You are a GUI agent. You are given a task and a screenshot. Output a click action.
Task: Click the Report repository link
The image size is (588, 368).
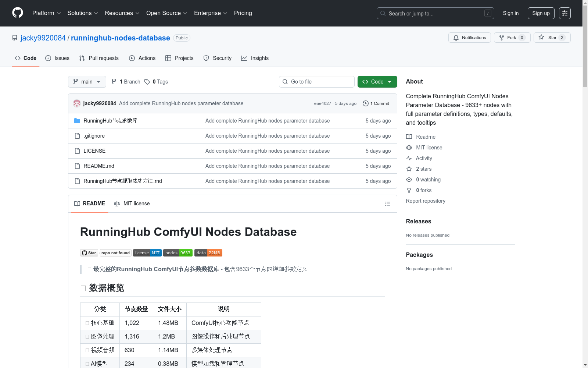click(x=426, y=201)
